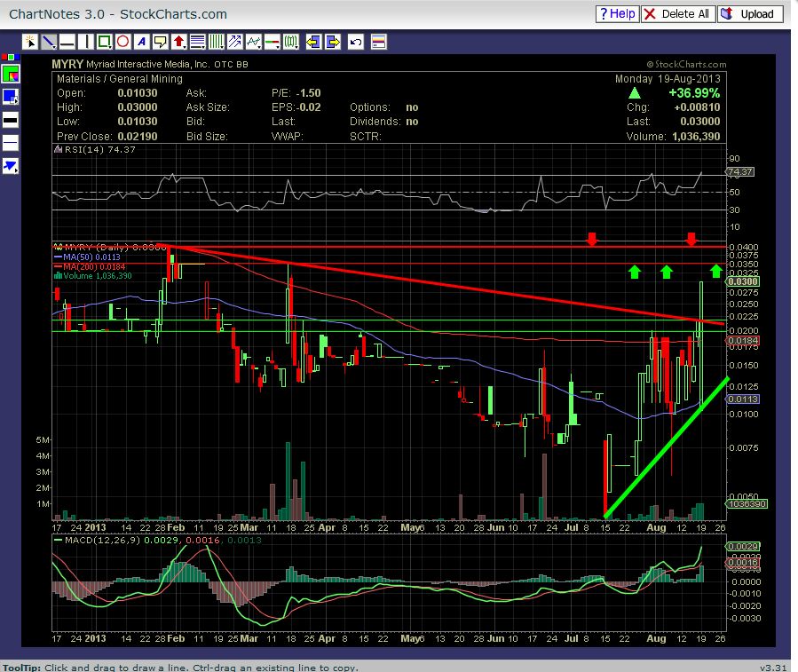Choose the thin line width option
The height and width of the screenshot is (672, 798).
11,143
